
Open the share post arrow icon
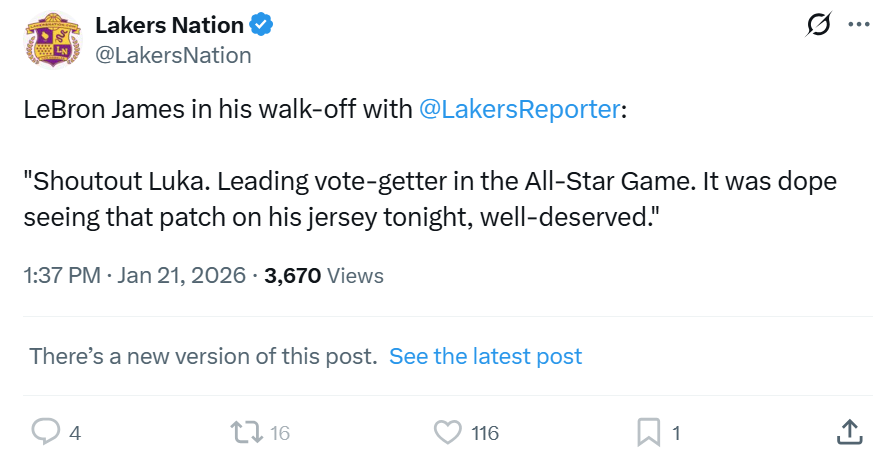pos(848,432)
